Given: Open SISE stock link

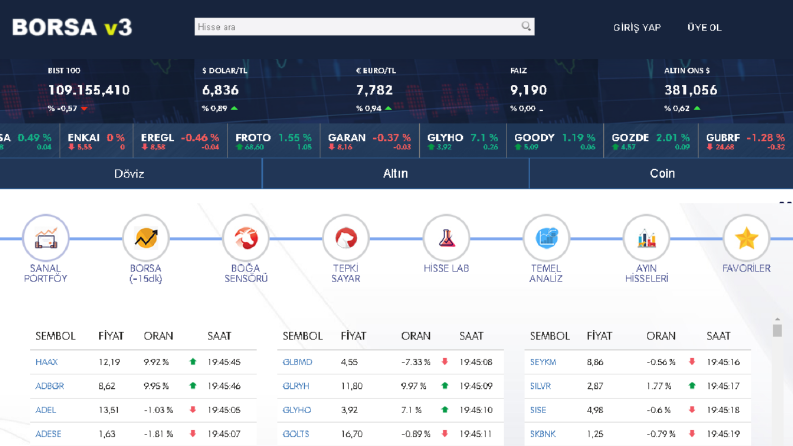Looking at the screenshot, I should pos(538,410).
